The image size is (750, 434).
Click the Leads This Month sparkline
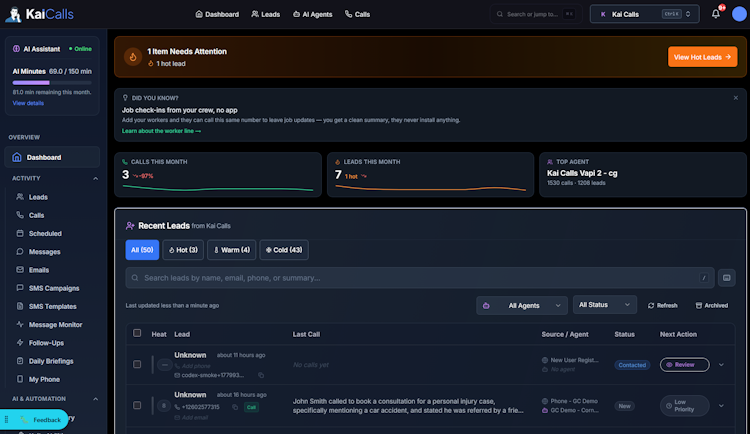[430, 188]
